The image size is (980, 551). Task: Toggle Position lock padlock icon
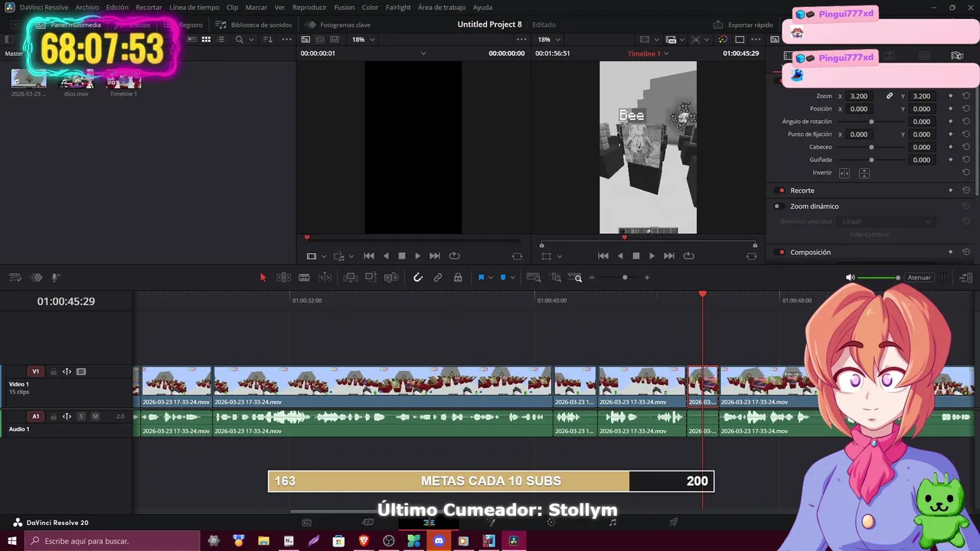458,278
